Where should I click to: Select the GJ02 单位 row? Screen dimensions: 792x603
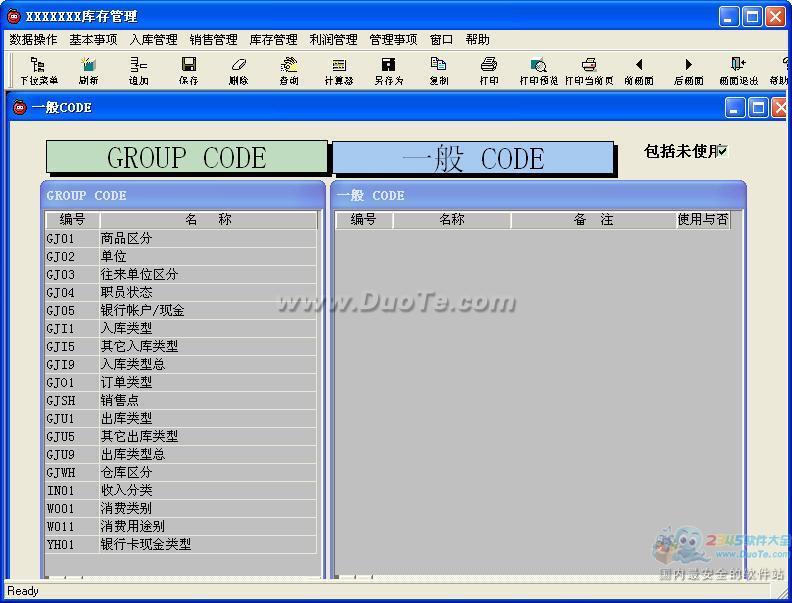pos(181,257)
